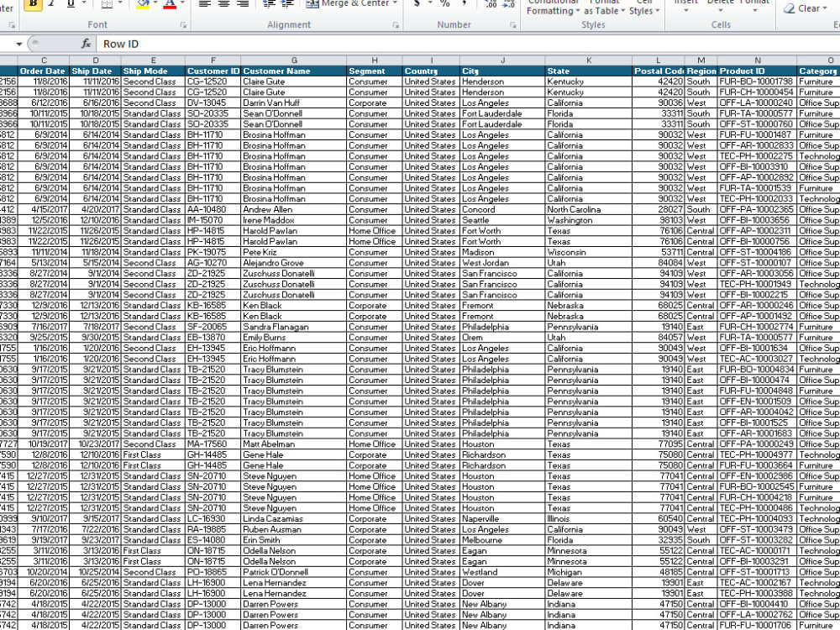Select cell with Irene Maddox
840x630 pixels.
coord(293,220)
